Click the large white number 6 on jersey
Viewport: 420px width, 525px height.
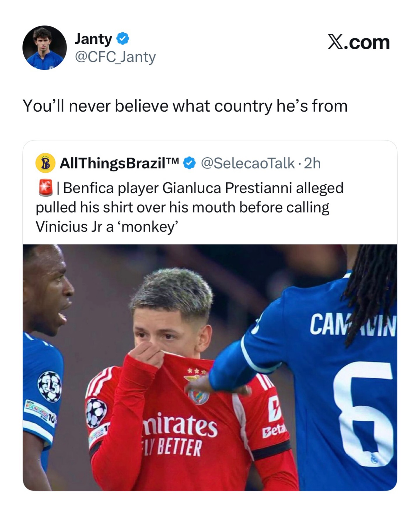(363, 414)
